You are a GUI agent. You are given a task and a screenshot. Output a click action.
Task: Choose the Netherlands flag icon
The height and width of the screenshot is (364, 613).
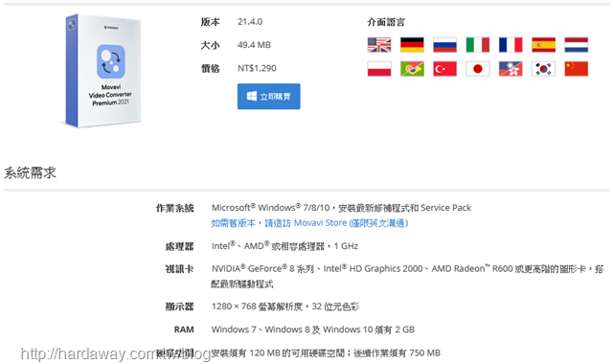pyautogui.click(x=577, y=45)
